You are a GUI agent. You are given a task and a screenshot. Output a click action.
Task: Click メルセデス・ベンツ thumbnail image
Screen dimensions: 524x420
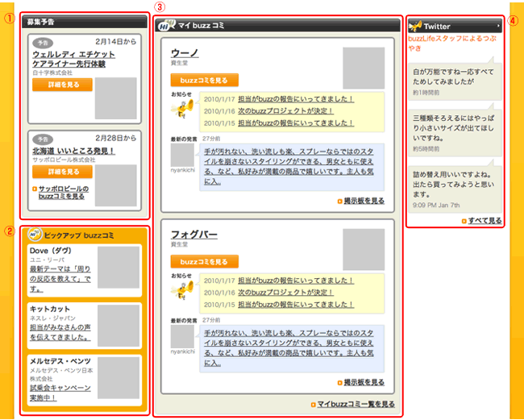[x=119, y=378]
